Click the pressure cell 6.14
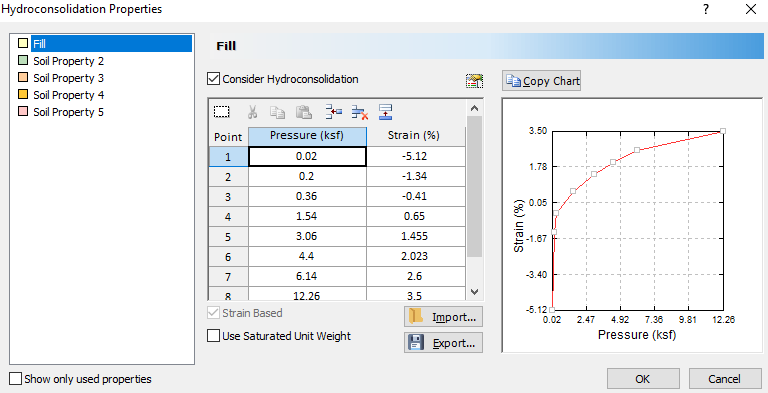Image resolution: width=768 pixels, height=393 pixels. (x=307, y=277)
